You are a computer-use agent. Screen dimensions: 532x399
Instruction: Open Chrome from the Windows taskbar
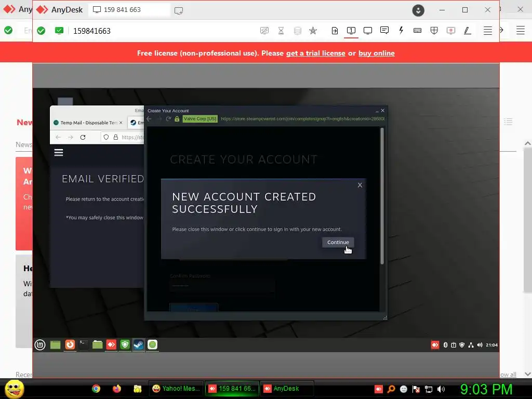tap(96, 389)
